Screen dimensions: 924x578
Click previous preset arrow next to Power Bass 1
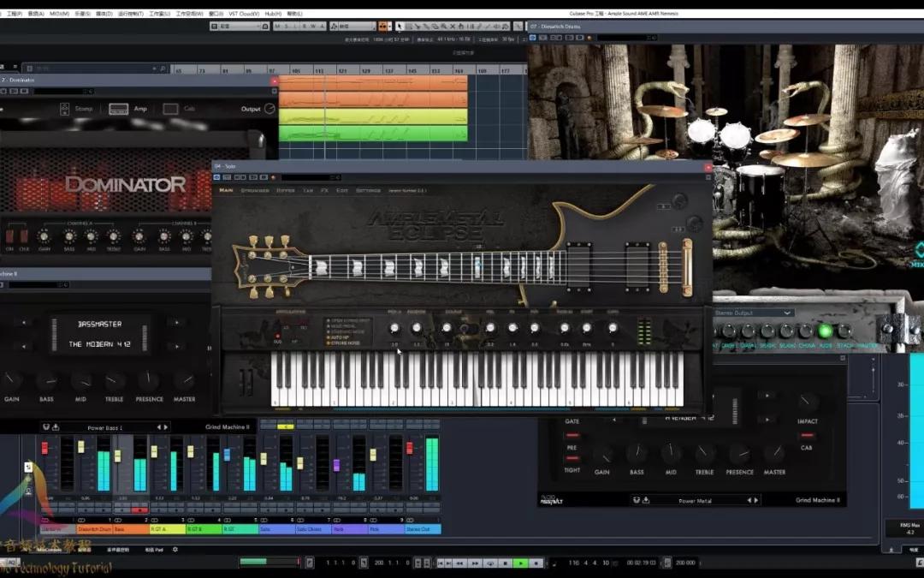tap(158, 427)
